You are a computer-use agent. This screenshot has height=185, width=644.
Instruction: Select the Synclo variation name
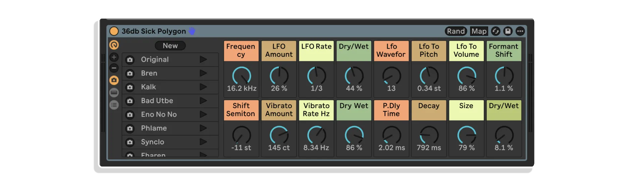click(152, 142)
